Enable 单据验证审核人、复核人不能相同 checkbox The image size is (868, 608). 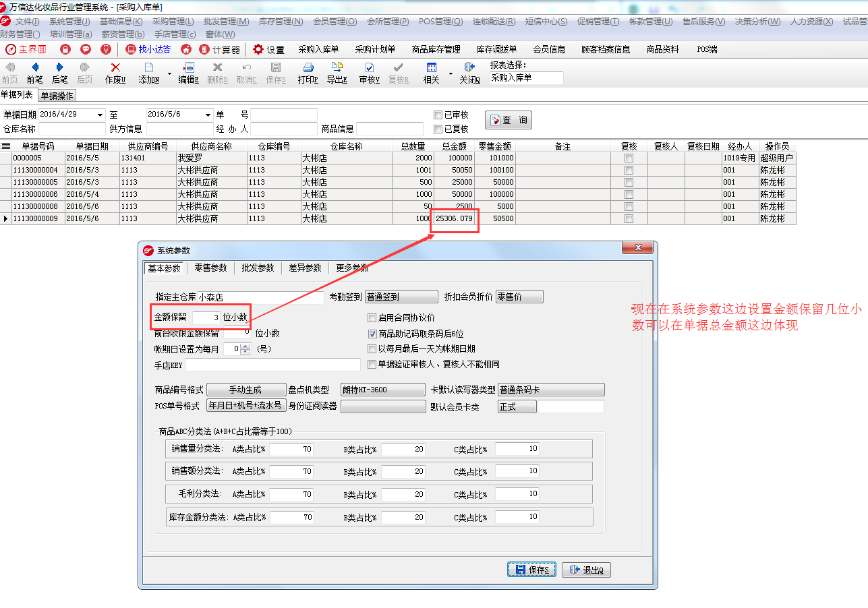372,364
